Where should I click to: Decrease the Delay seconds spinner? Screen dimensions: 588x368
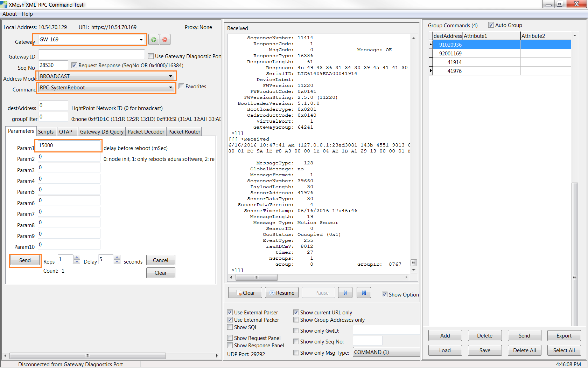pos(117,261)
